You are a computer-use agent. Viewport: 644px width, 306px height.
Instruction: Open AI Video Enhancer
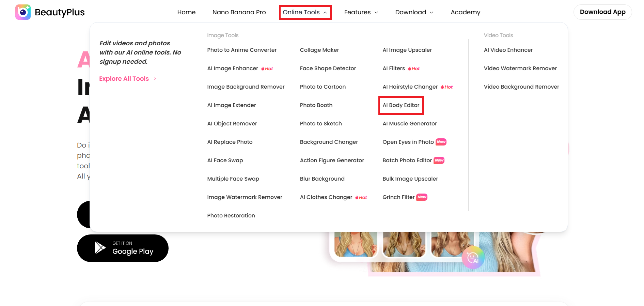[x=508, y=50]
